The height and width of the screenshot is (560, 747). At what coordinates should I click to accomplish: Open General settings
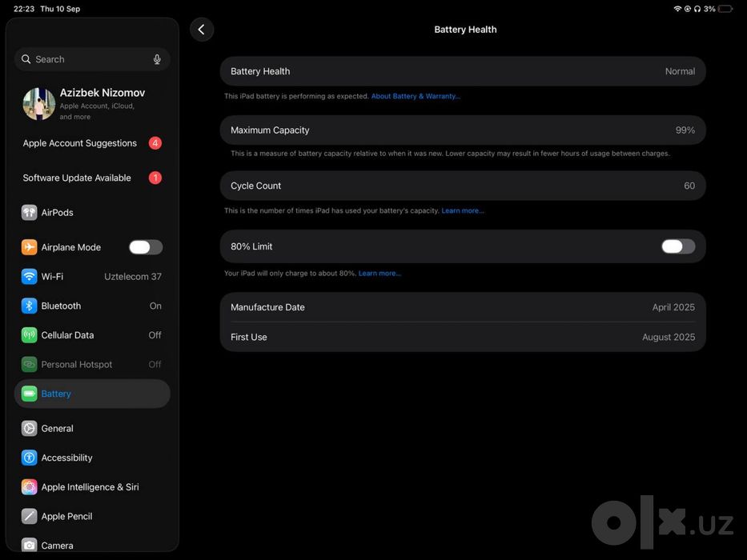92,428
